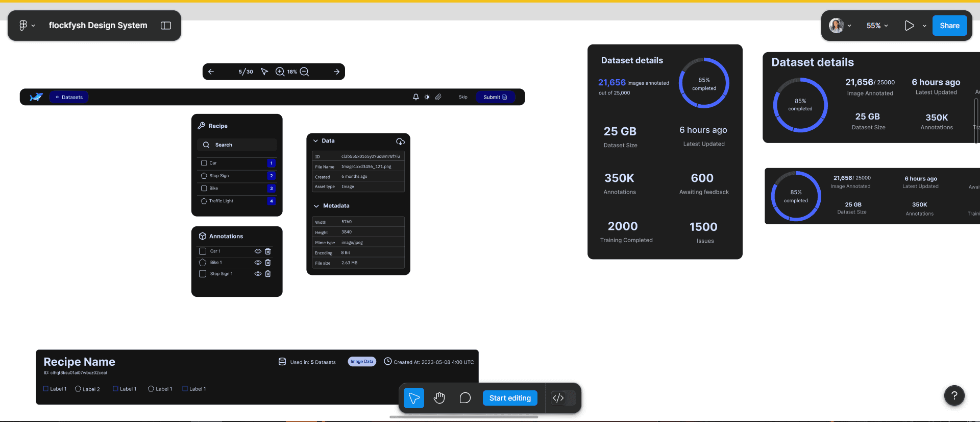
Task: Click the notification bell icon
Action: (x=415, y=97)
